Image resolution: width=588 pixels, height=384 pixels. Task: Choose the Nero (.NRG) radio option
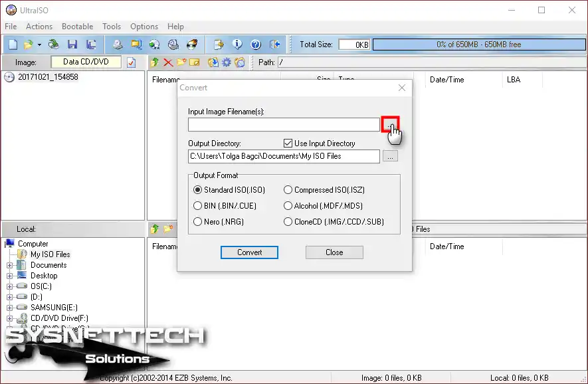pos(198,222)
